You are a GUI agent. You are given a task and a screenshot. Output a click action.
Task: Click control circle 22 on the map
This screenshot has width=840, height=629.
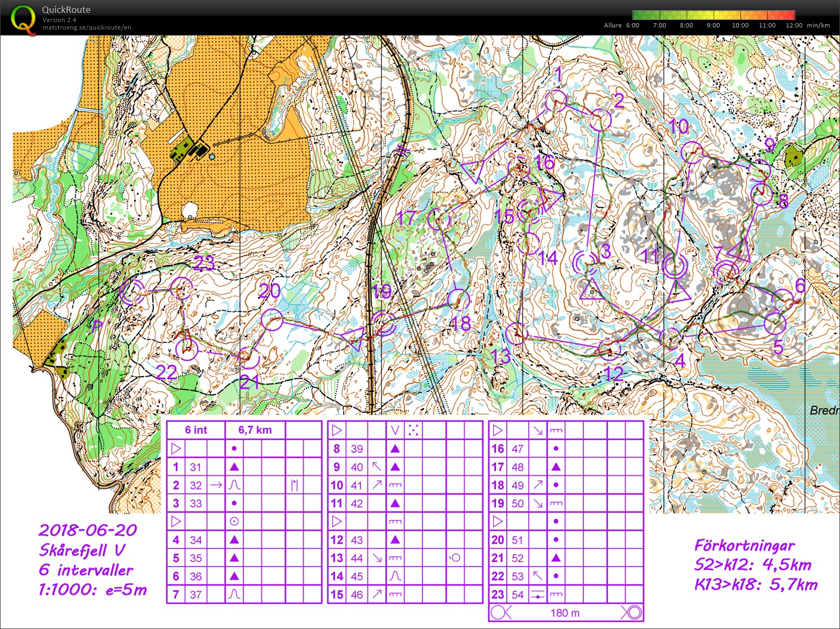(186, 349)
